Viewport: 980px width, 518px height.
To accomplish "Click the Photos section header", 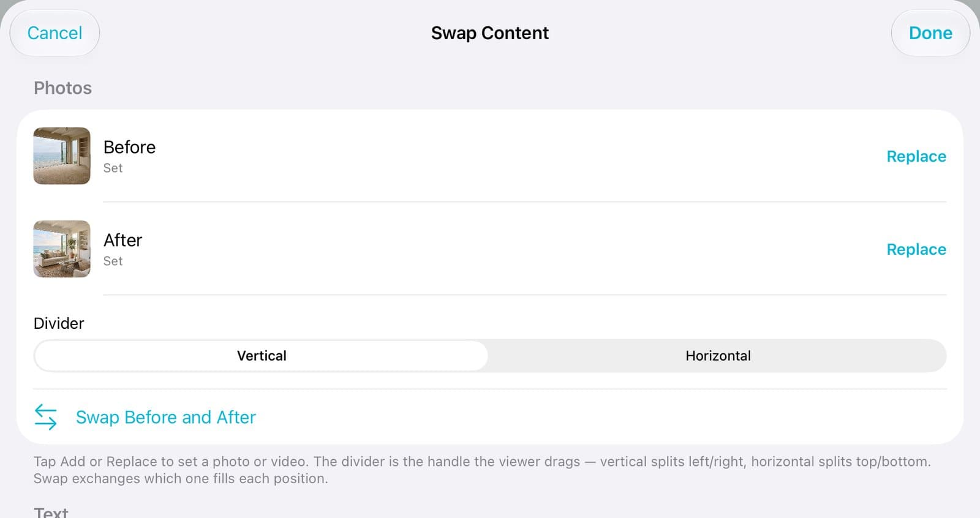I will coord(62,88).
